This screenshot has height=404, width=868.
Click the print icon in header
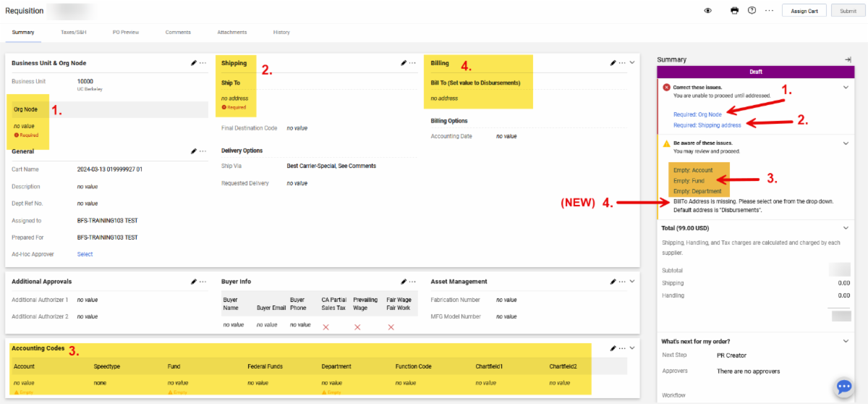[x=735, y=11]
